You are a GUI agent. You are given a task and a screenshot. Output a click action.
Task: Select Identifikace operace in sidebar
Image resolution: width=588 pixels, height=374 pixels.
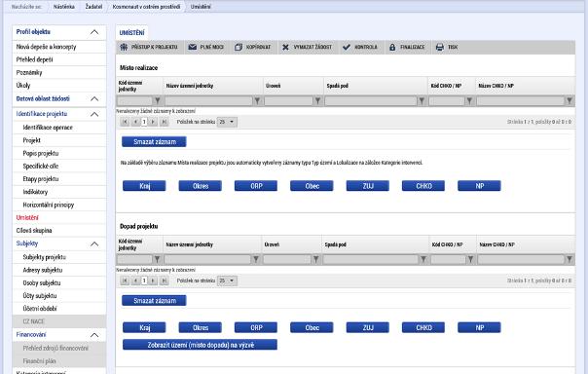tap(48, 128)
